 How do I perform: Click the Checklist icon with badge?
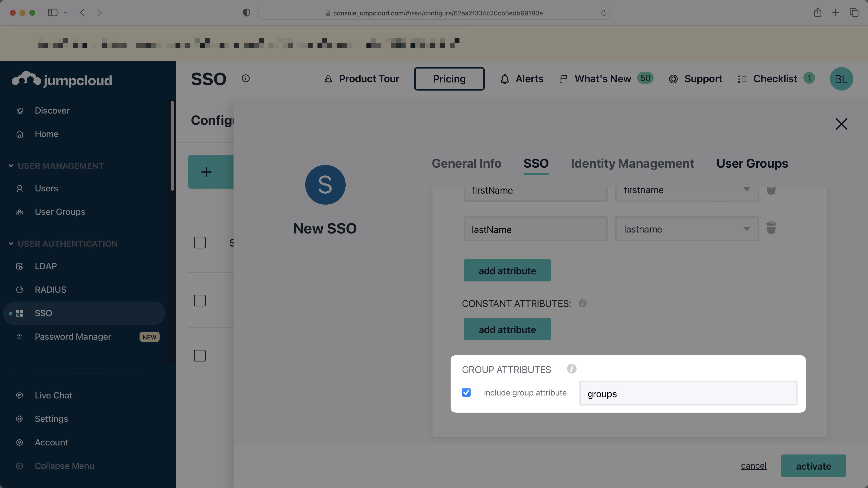point(775,78)
